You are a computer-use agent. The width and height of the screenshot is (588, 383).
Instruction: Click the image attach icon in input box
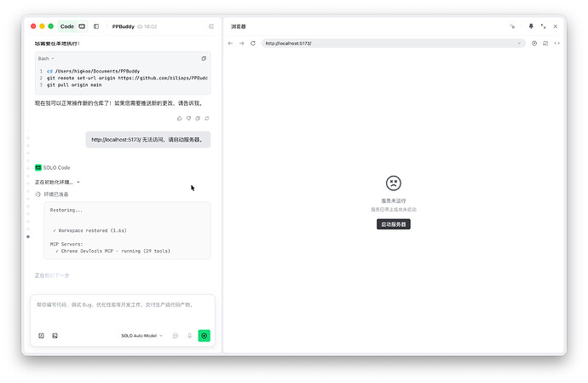[x=55, y=336]
